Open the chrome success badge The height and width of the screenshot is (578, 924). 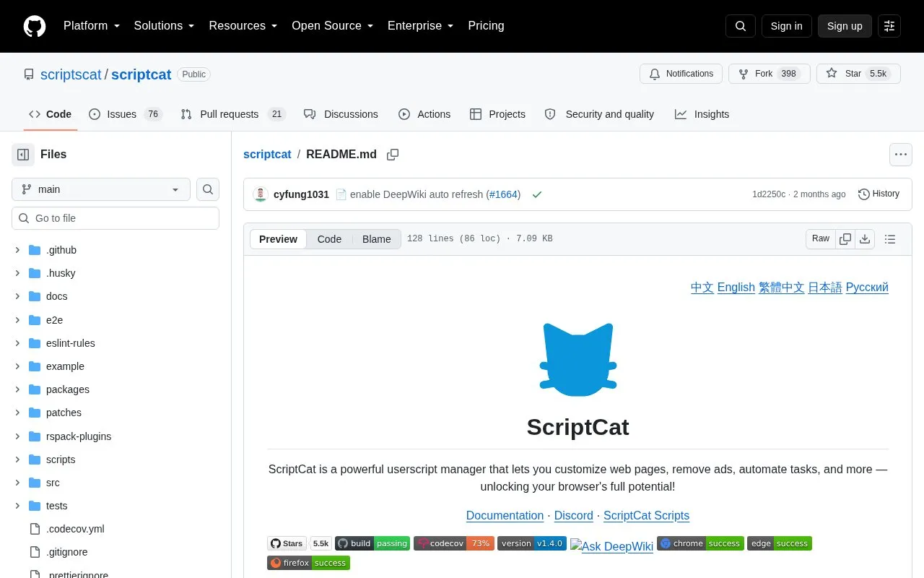pos(700,543)
